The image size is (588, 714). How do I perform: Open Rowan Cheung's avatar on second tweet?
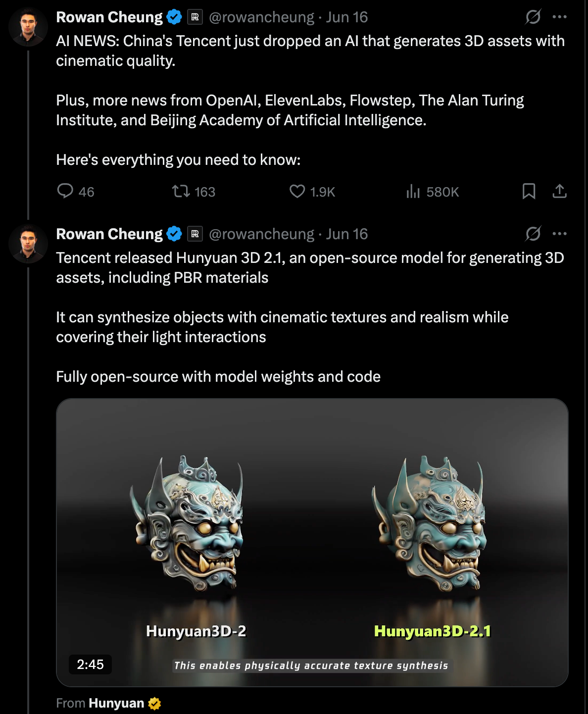pyautogui.click(x=28, y=244)
